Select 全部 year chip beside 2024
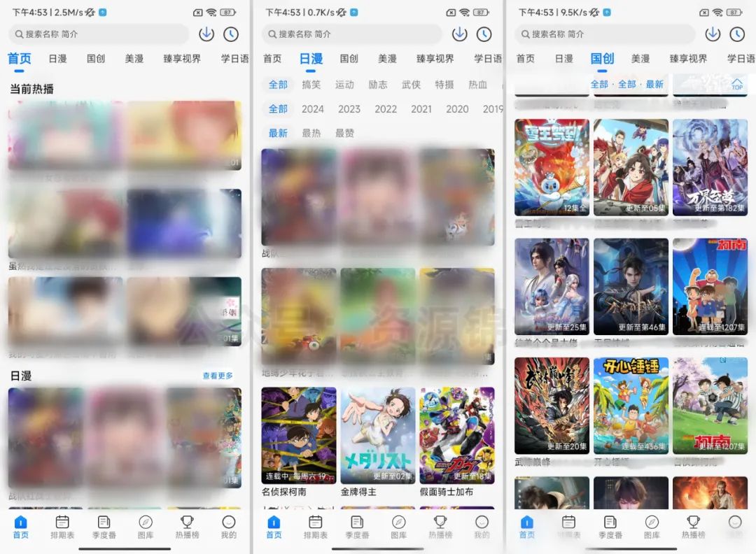 278,109
